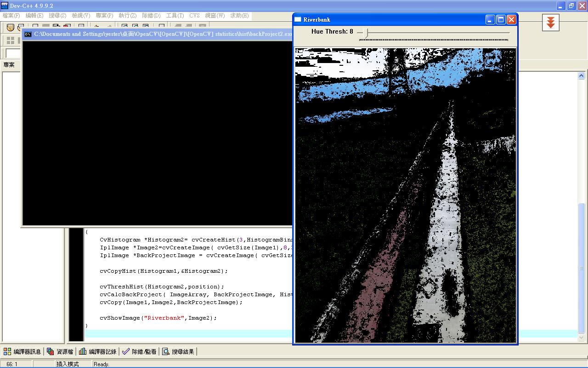This screenshot has width=588, height=368.
Task: Switch to the 編譯器記錄 tab
Action: pos(97,351)
